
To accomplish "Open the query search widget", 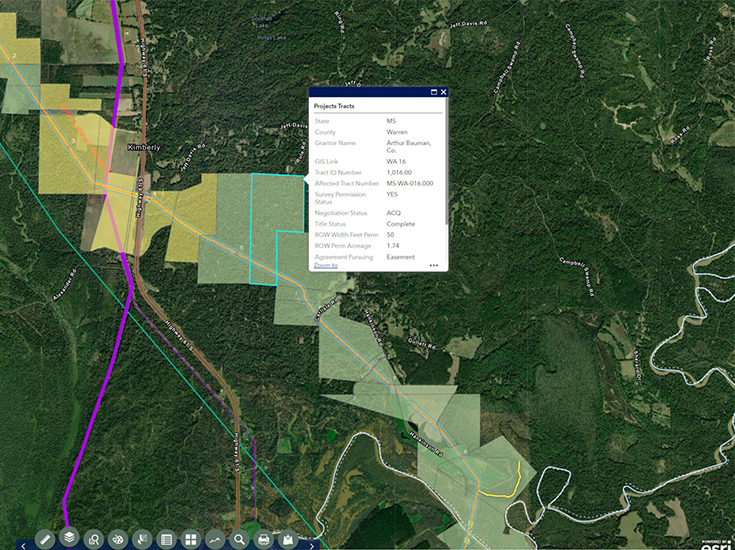I will [x=94, y=539].
